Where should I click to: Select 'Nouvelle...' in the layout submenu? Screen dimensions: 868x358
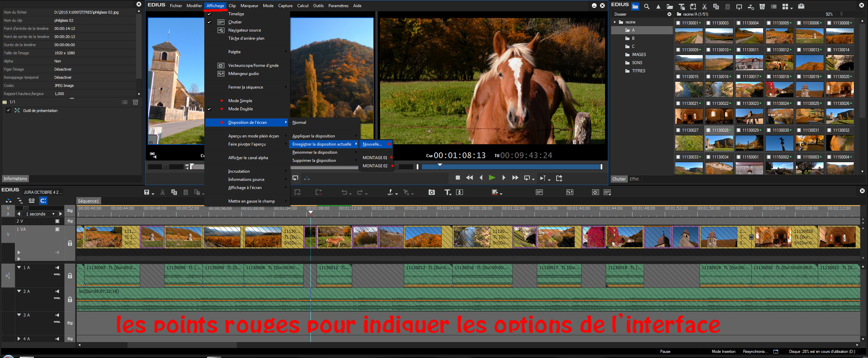372,144
